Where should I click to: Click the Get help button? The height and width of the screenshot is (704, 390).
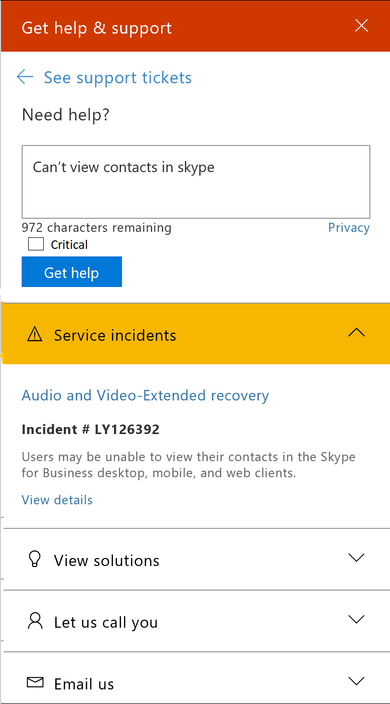pos(72,272)
